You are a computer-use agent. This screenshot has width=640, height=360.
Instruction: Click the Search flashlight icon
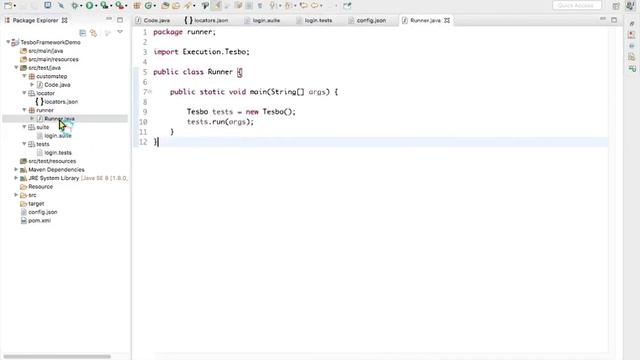click(187, 5)
